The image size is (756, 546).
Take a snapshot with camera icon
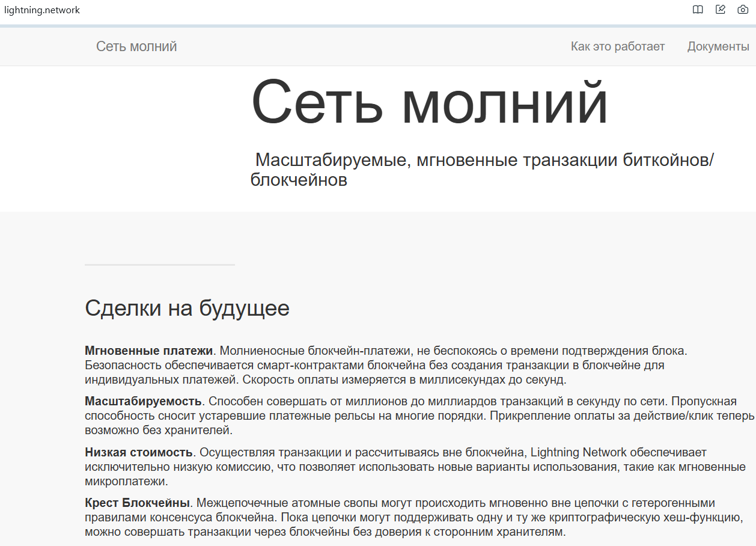[743, 10]
